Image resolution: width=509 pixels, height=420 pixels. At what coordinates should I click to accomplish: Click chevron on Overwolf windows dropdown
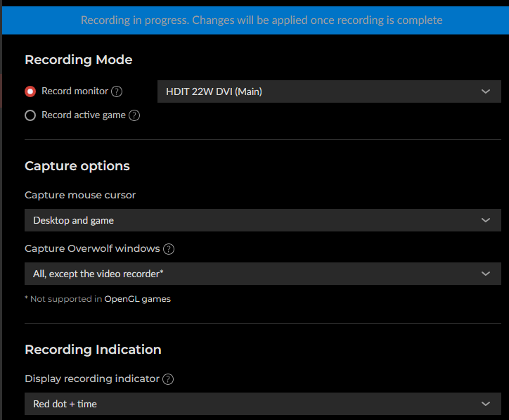[x=486, y=274]
